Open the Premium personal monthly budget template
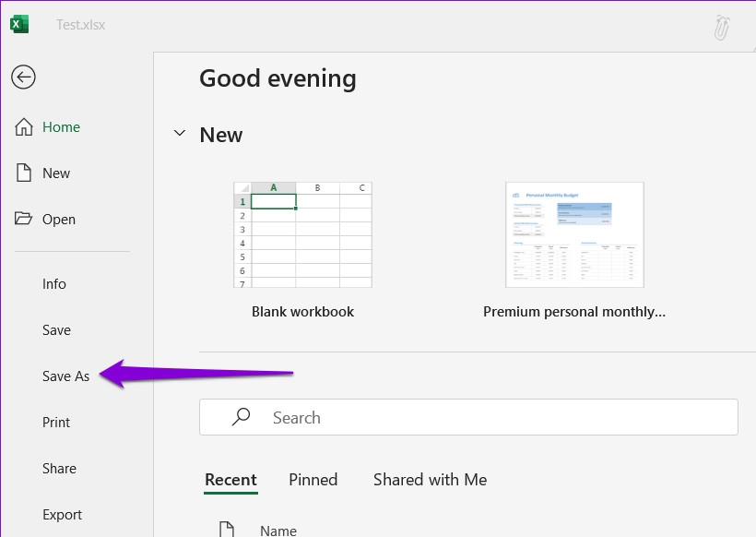756x537 pixels. 574,234
